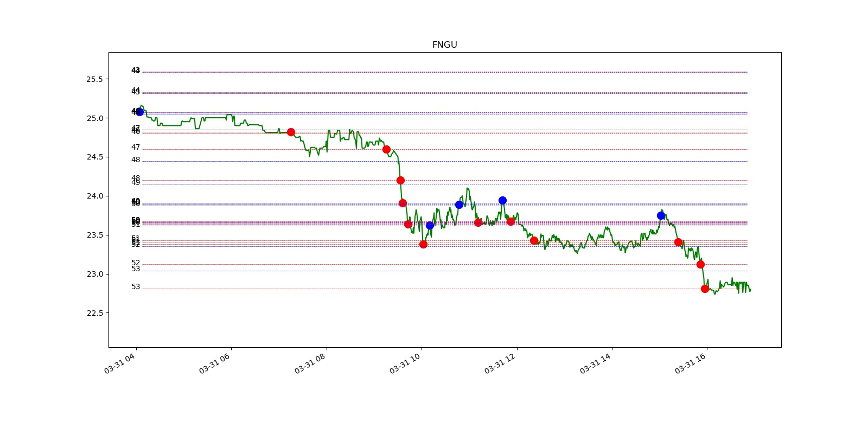Click the final red marker at 22.8
Image resolution: width=868 pixels, height=434 pixels.
705,289
